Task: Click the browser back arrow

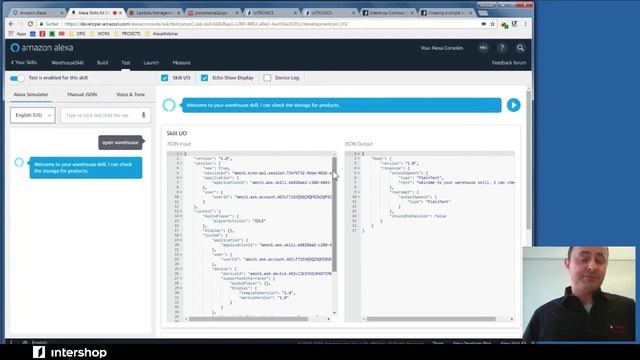Action: 11,24
